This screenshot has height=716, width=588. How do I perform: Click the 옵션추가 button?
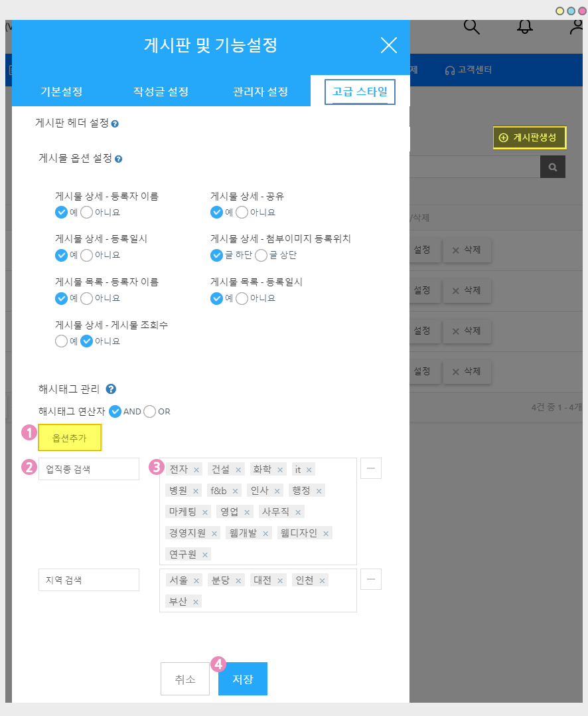[x=70, y=438]
